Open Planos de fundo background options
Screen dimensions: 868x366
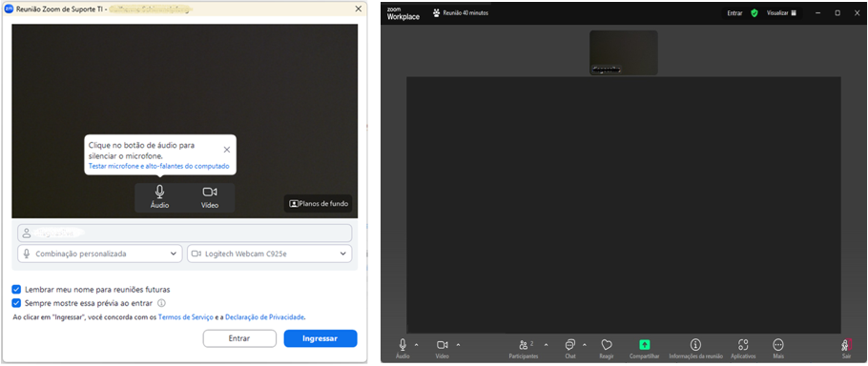coord(319,203)
